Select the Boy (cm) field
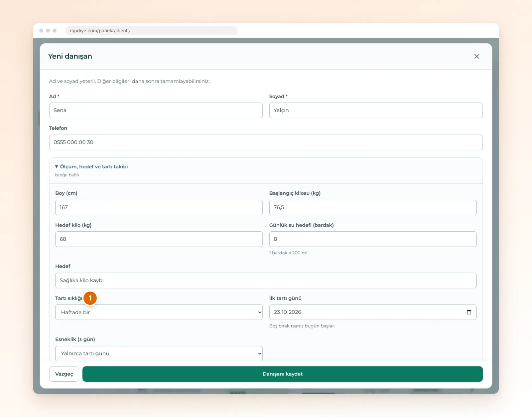 pos(159,207)
